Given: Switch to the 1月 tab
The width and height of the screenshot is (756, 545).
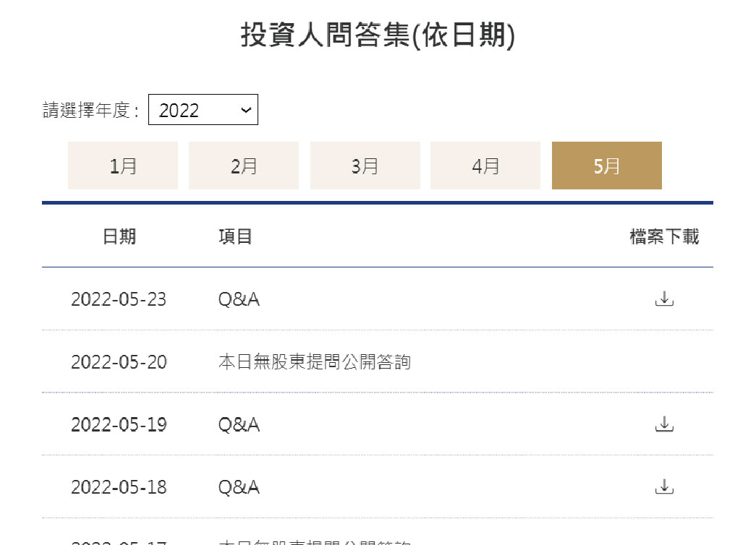Looking at the screenshot, I should tap(122, 165).
